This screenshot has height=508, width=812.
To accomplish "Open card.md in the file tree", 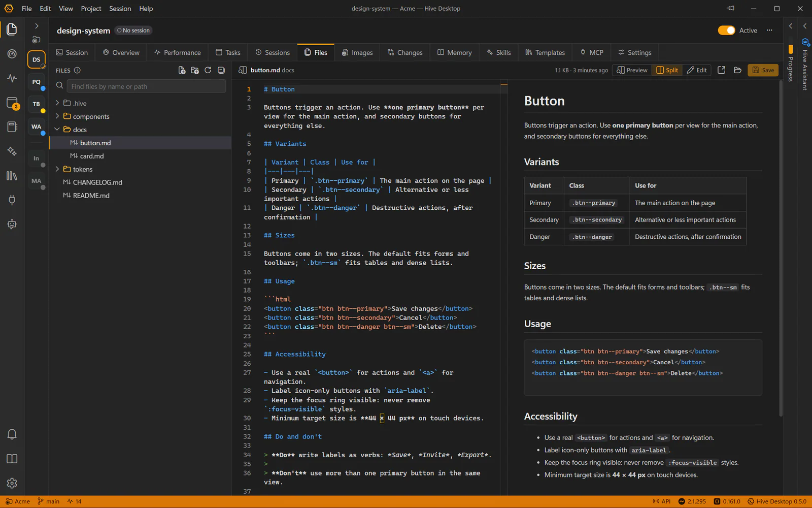I will pyautogui.click(x=141, y=156).
